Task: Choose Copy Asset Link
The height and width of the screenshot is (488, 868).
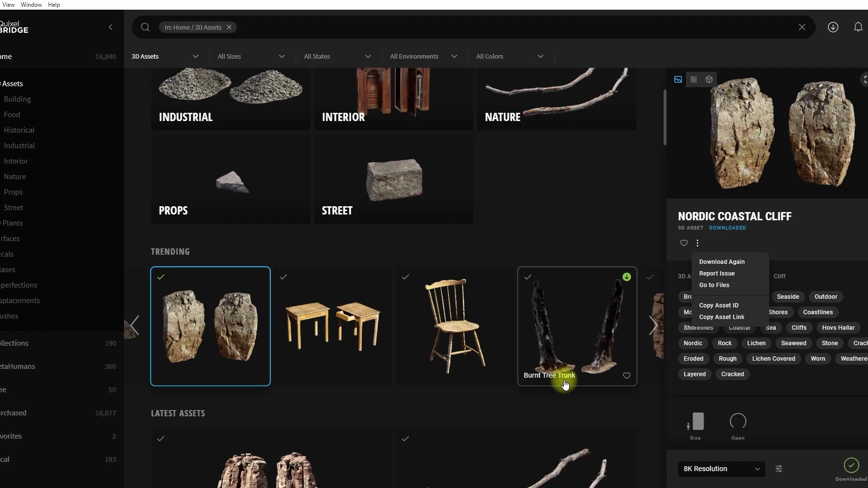Action: [x=722, y=317]
